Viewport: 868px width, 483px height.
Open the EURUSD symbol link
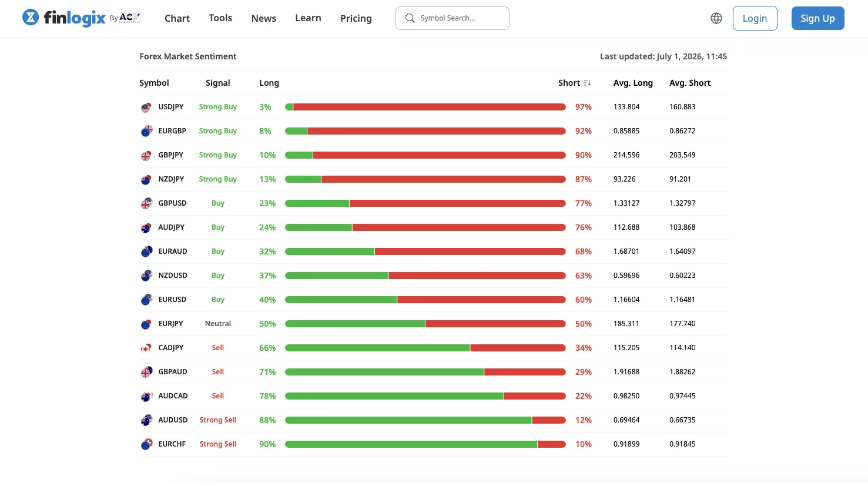172,300
